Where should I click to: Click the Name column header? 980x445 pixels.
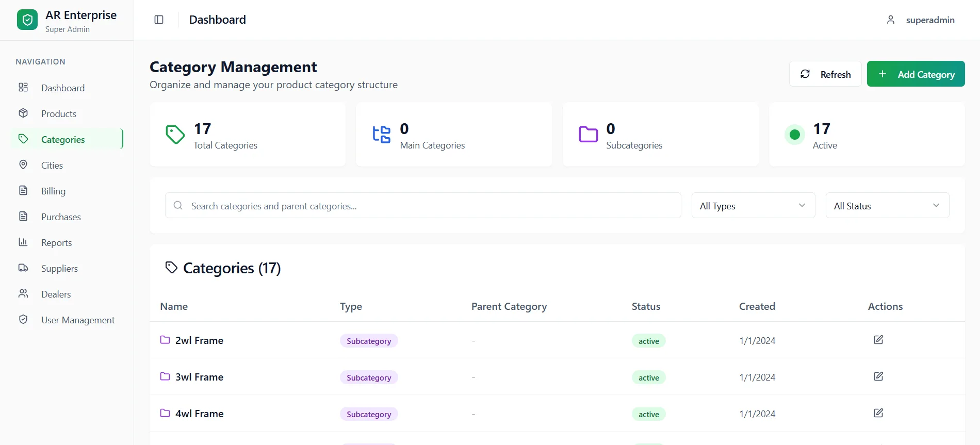(174, 306)
